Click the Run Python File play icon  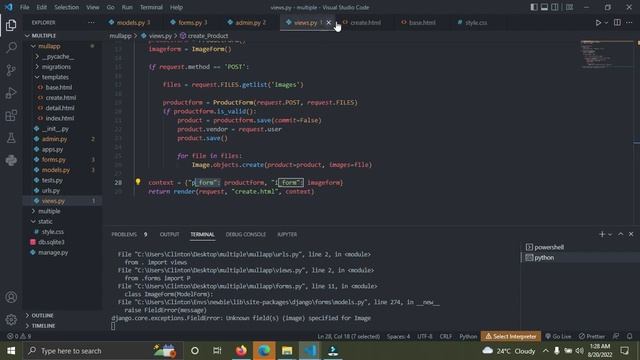pos(598,23)
